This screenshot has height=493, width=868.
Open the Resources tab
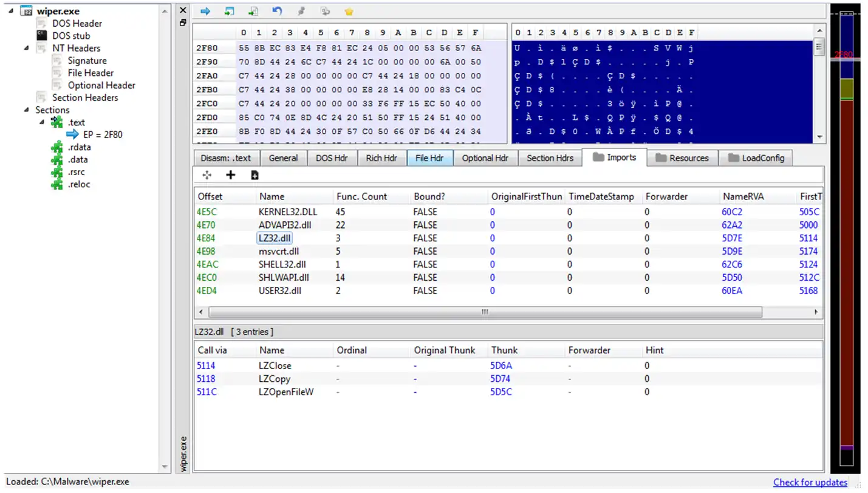682,158
